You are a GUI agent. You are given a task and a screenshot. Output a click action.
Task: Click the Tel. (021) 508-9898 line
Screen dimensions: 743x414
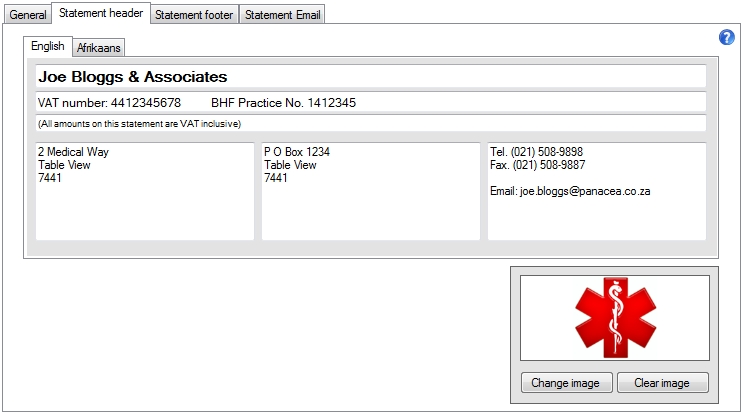(536, 152)
